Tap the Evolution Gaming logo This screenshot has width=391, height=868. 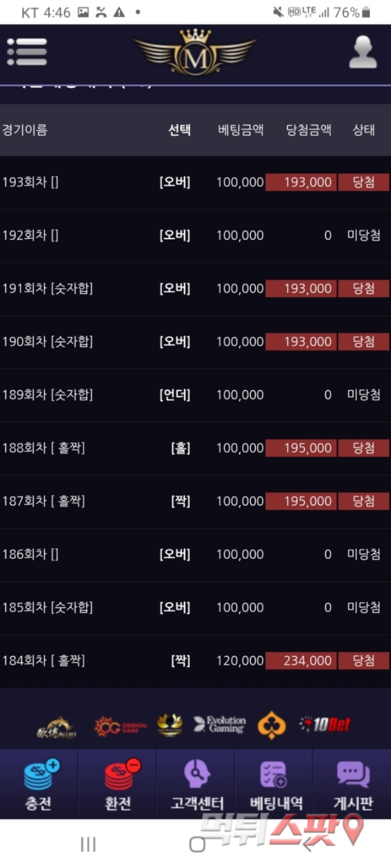pyautogui.click(x=220, y=724)
